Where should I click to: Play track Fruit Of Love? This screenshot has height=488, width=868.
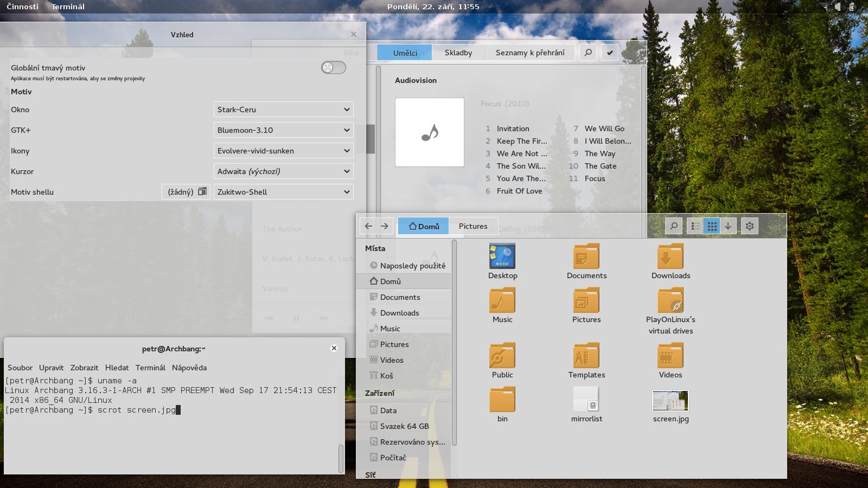pyautogui.click(x=519, y=191)
